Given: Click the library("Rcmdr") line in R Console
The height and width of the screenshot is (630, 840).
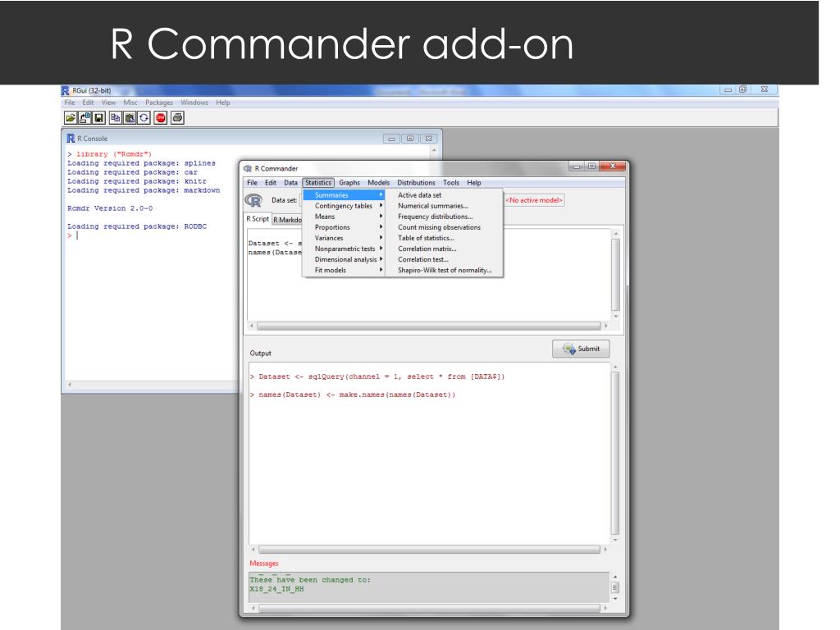Looking at the screenshot, I should tap(110, 154).
